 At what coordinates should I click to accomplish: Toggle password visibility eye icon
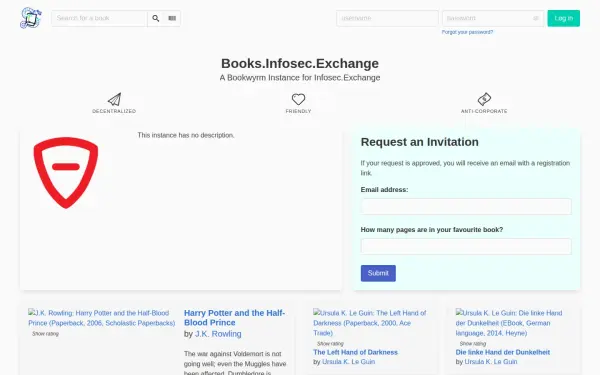(x=536, y=18)
